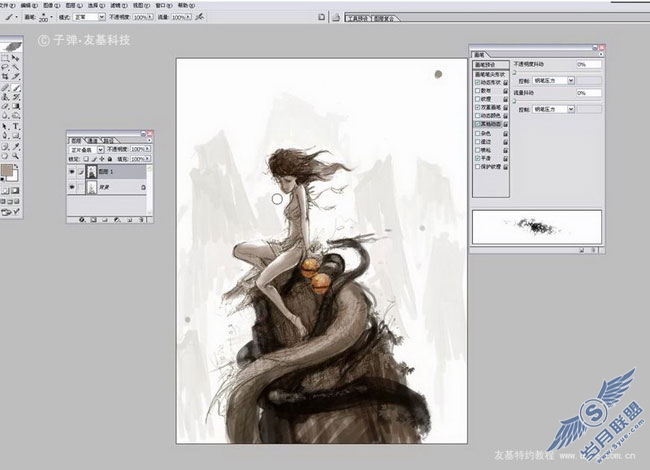This screenshot has height=470, width=650.
Task: Select the Eyedropper tool
Action: (x=16, y=146)
